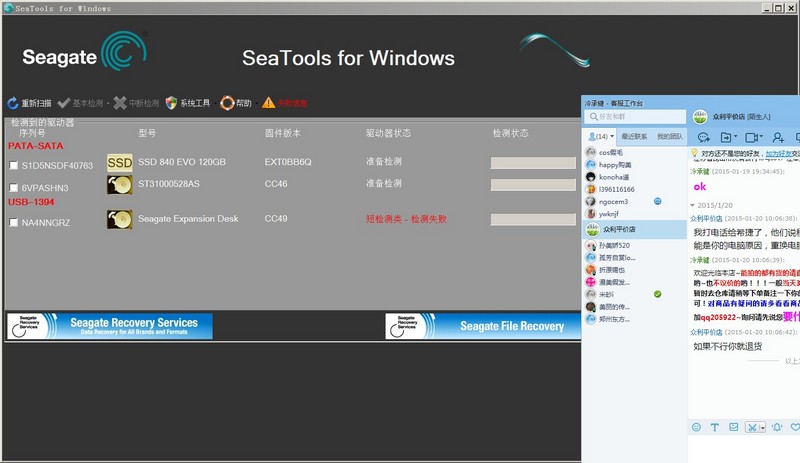
Task: Select contact cos假毛 in friends list
Action: (x=635, y=152)
